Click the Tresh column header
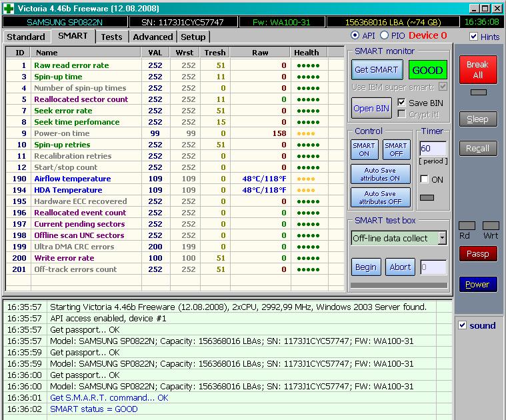 click(x=215, y=53)
